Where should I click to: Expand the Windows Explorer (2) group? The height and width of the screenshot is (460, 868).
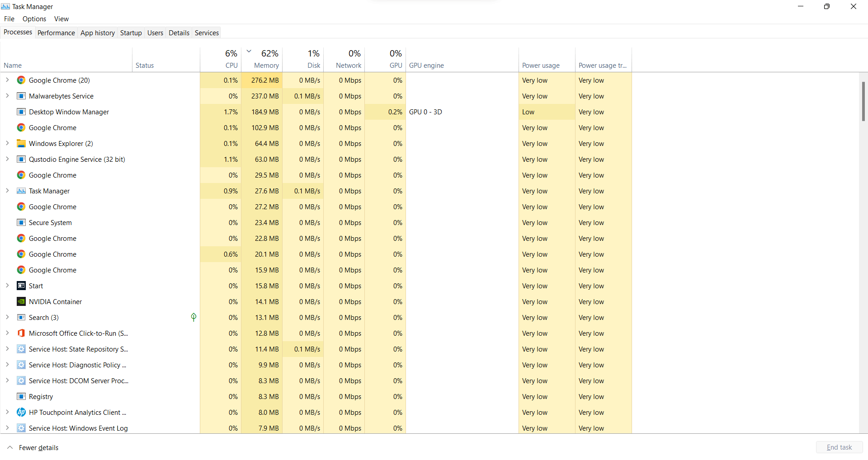tap(7, 143)
